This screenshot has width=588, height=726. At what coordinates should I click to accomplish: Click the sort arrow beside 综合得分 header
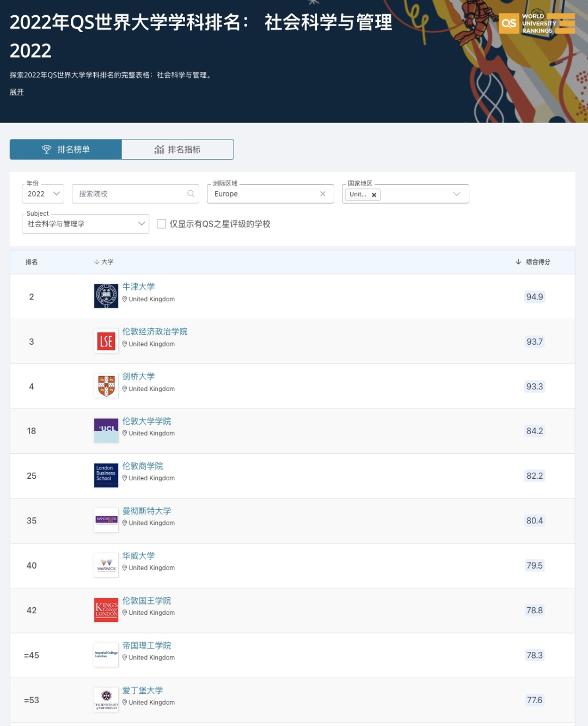coord(518,262)
